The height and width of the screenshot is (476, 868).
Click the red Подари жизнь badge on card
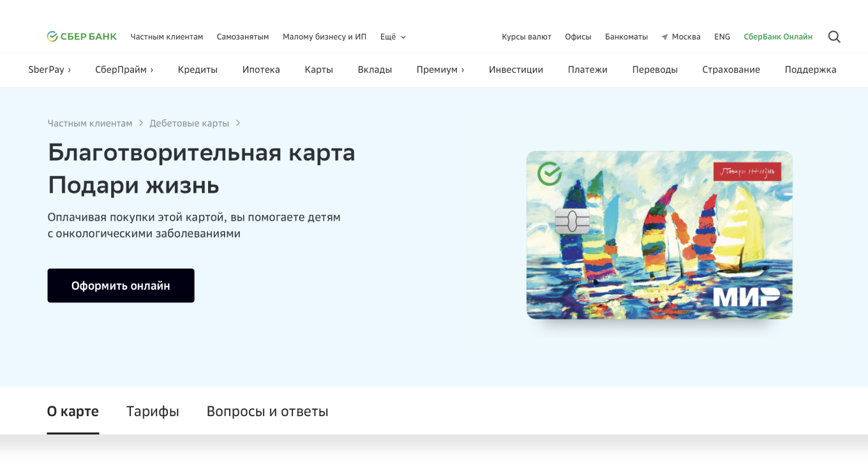coord(748,172)
